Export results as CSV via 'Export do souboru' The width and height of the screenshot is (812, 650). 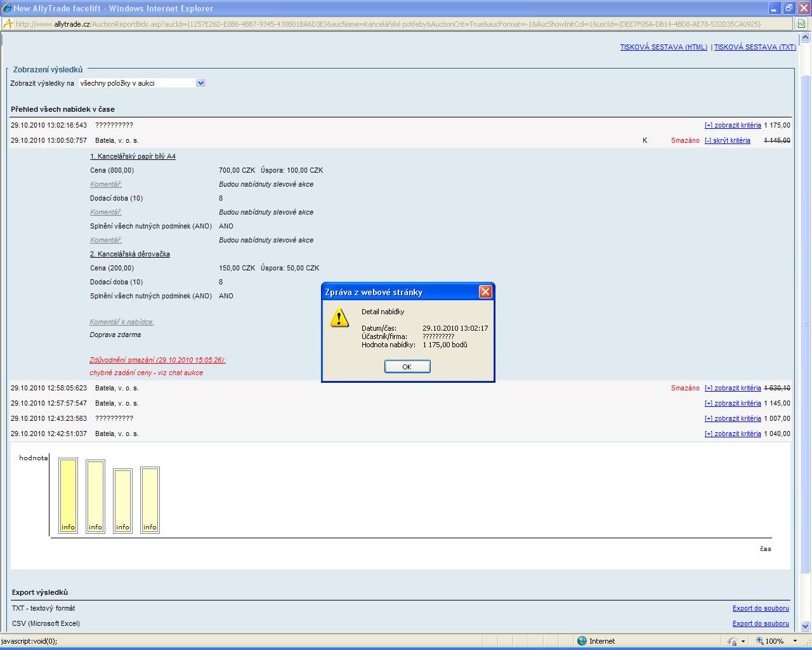tap(761, 624)
